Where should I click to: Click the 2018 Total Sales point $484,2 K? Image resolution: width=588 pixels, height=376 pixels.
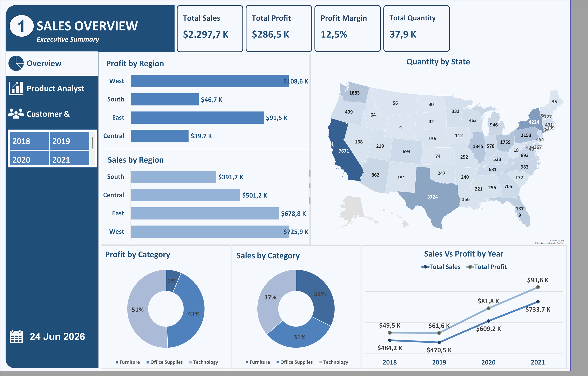[x=390, y=340]
